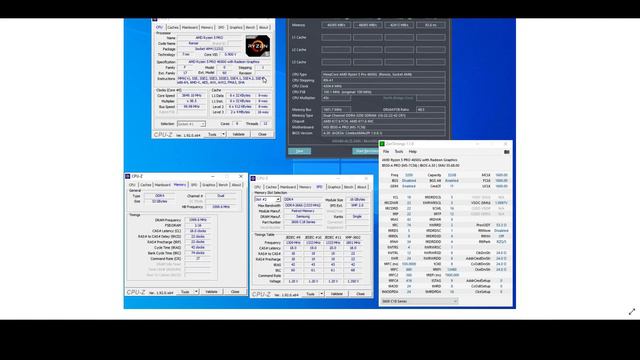
Task: Open the Mainboard tab in the top CPU-Z window
Action: [x=190, y=27]
